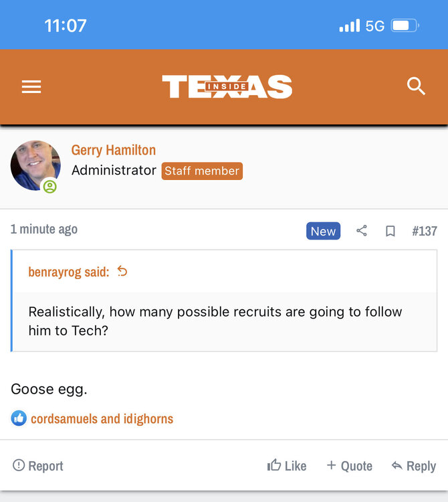The width and height of the screenshot is (448, 502).
Task: Open Gerry Hamilton's profile name link
Action: [113, 150]
